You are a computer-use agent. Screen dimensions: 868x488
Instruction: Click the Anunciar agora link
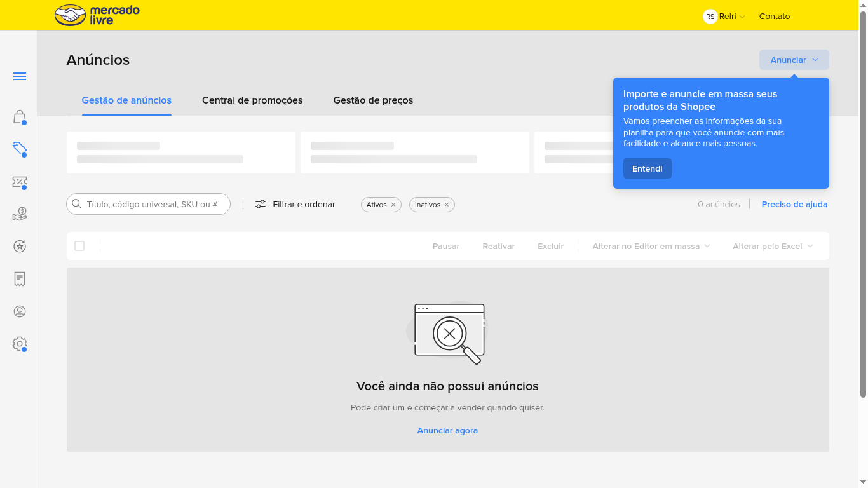[x=447, y=430]
